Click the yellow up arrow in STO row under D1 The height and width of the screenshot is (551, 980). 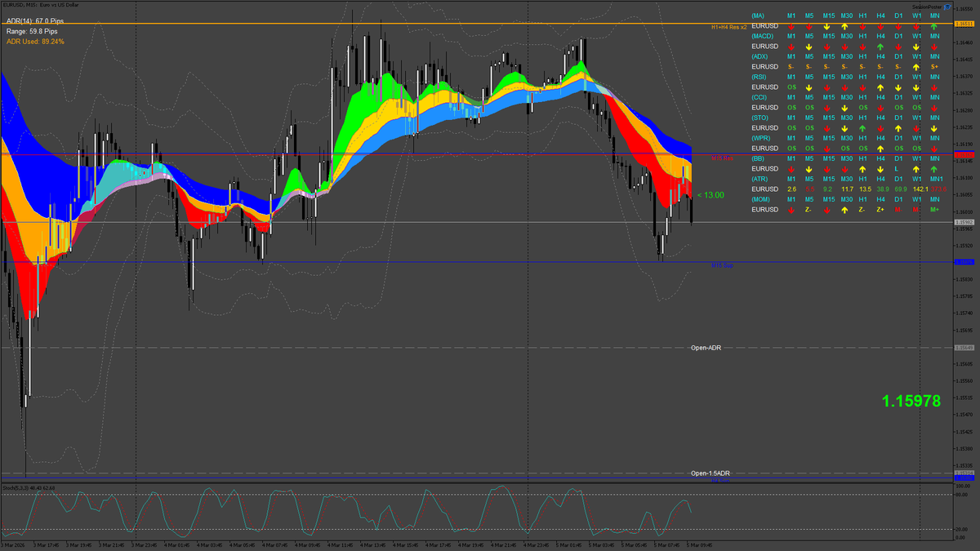click(x=898, y=127)
